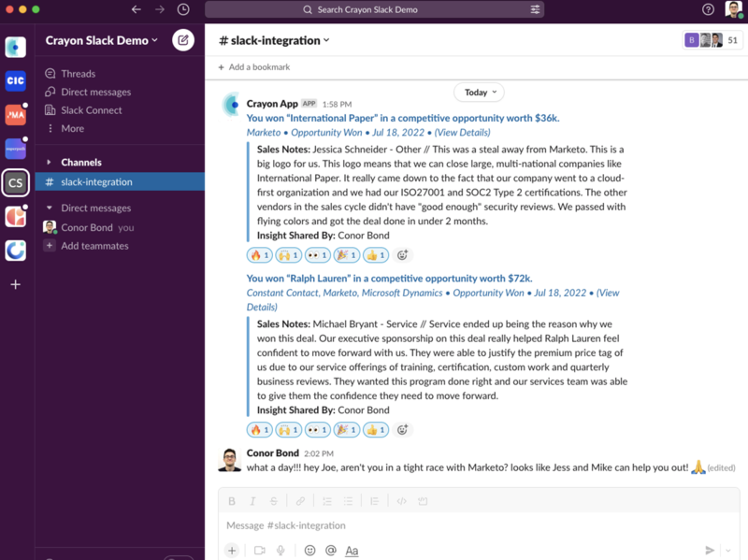This screenshot has height=560, width=748.
Task: Click the search filter sliders icon
Action: [x=535, y=9]
